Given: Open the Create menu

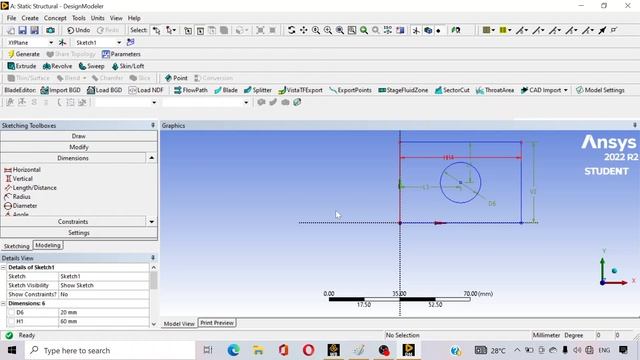Looking at the screenshot, I should click(x=30, y=18).
